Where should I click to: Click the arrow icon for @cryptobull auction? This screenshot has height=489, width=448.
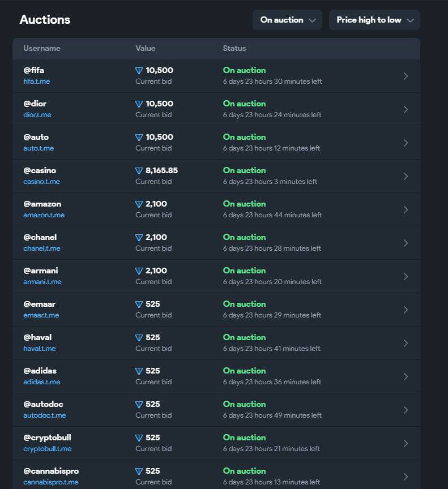(x=406, y=443)
